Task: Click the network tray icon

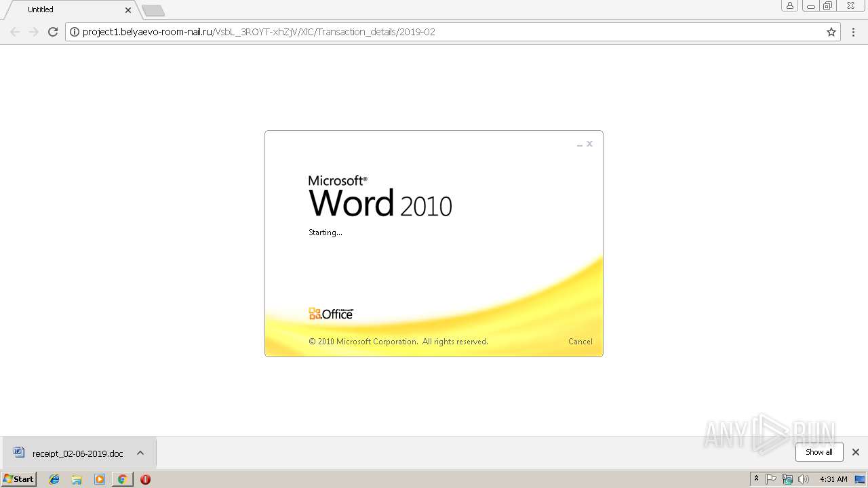Action: tap(787, 479)
